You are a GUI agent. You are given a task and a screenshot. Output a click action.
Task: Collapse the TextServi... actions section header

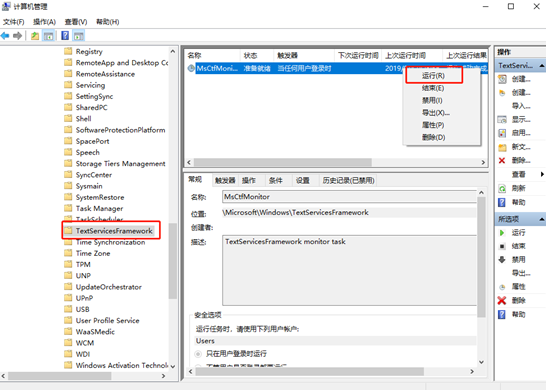point(541,65)
